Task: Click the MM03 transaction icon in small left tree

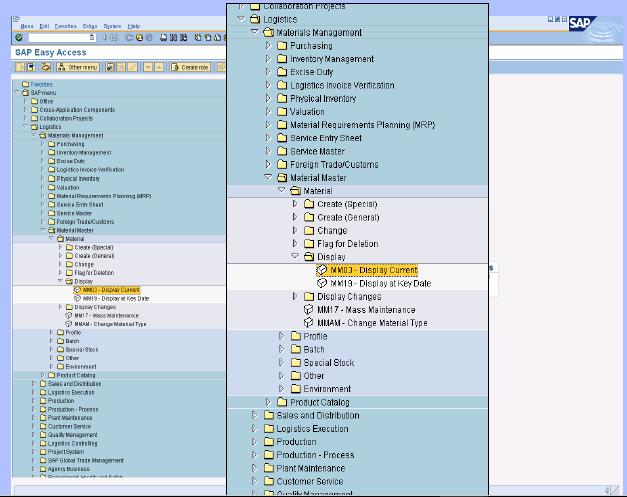Action: tap(77, 290)
